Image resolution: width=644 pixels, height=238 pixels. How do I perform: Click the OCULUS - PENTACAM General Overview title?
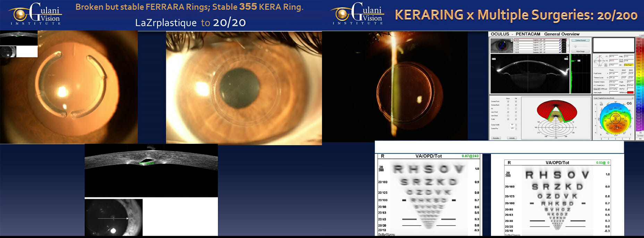pyautogui.click(x=535, y=34)
